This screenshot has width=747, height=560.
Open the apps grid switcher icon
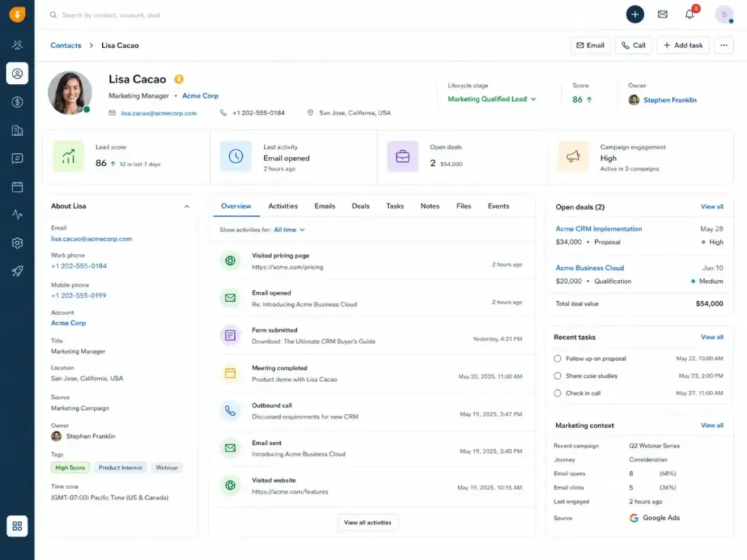click(18, 526)
